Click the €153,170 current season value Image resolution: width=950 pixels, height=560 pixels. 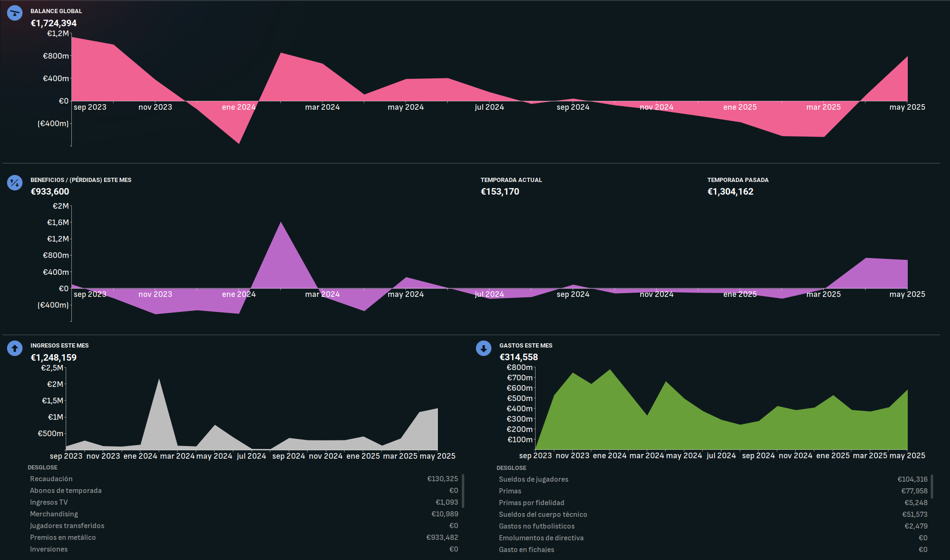click(x=500, y=191)
